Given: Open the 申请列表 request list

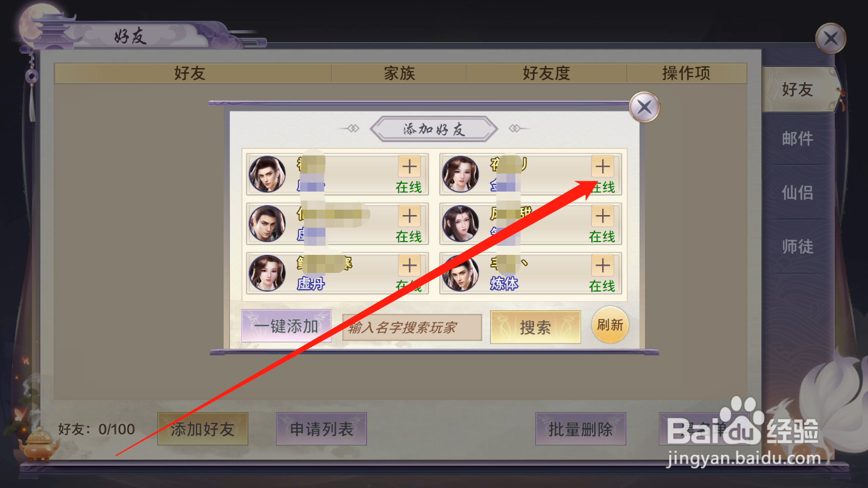Looking at the screenshot, I should tap(321, 429).
